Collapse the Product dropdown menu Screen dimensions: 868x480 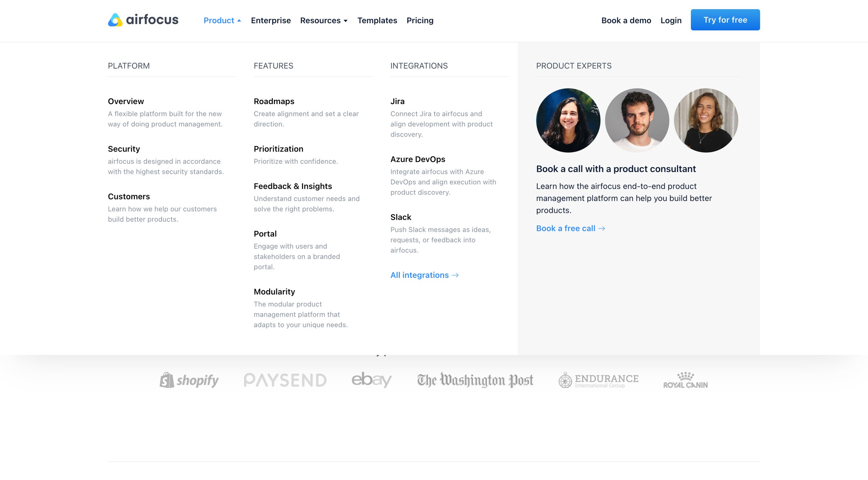tap(222, 21)
